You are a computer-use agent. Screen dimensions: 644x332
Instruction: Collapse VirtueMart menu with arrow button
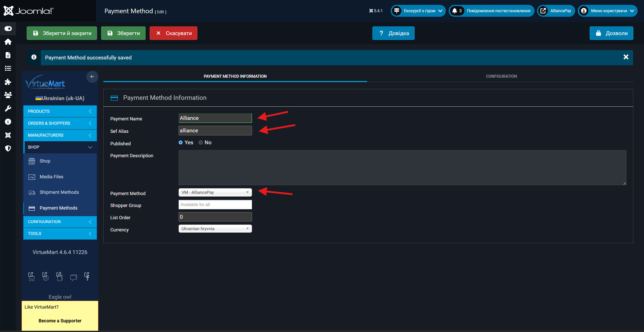(92, 77)
